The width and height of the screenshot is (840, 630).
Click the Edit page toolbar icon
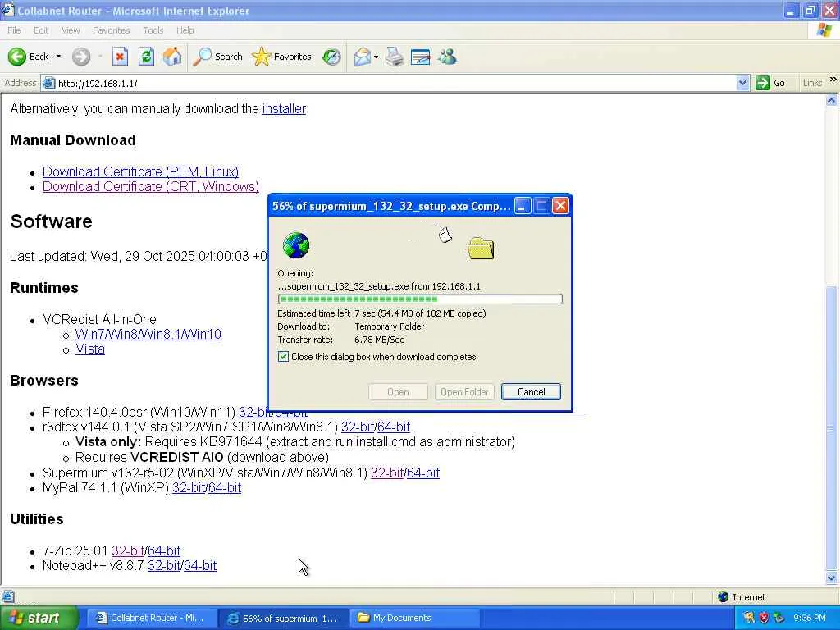(421, 57)
